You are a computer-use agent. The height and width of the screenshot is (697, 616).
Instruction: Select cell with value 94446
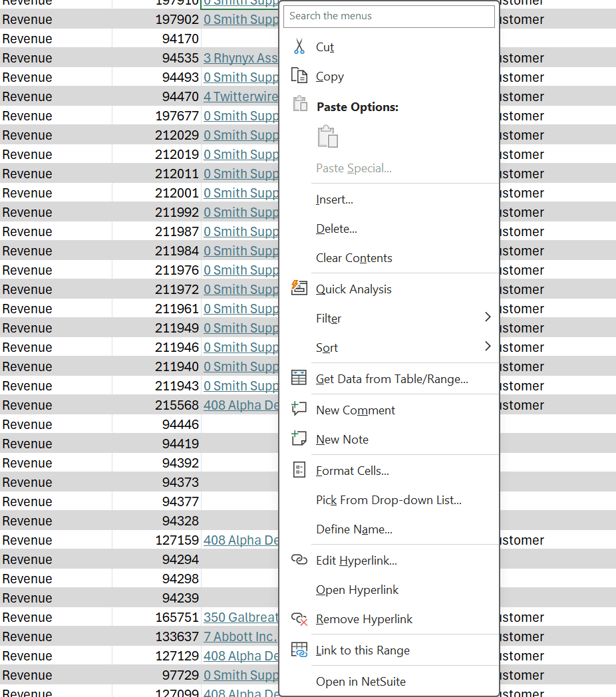pyautogui.click(x=156, y=424)
